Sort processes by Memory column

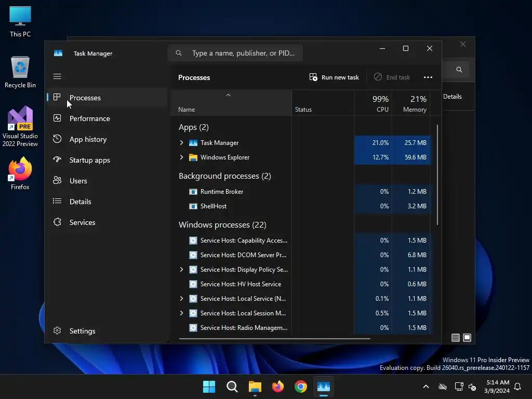(x=411, y=103)
